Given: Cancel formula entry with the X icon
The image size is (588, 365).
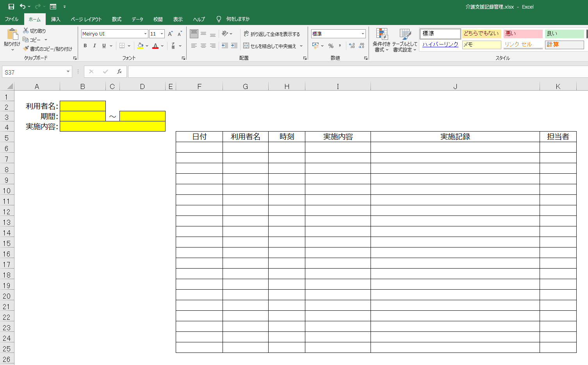Looking at the screenshot, I should click(x=91, y=71).
